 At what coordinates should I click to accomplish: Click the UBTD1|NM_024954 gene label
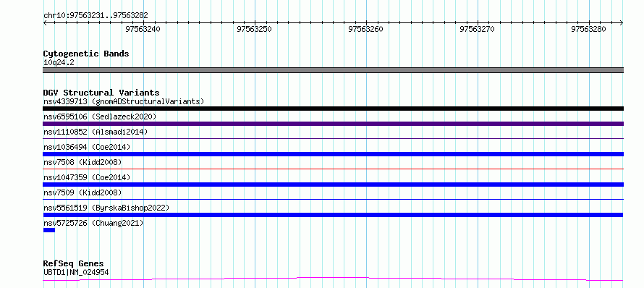click(x=76, y=272)
